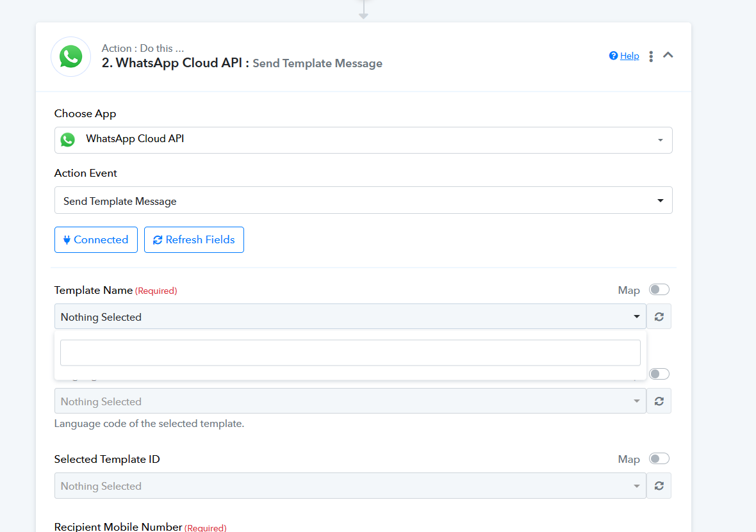The image size is (756, 532).
Task: Click the 'Action : Do this ...' text
Action: point(143,48)
